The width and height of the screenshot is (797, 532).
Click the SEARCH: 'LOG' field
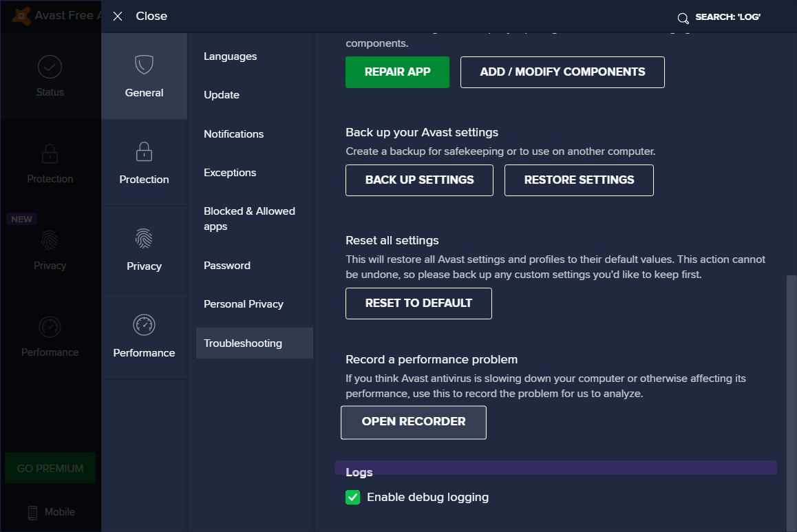click(727, 17)
